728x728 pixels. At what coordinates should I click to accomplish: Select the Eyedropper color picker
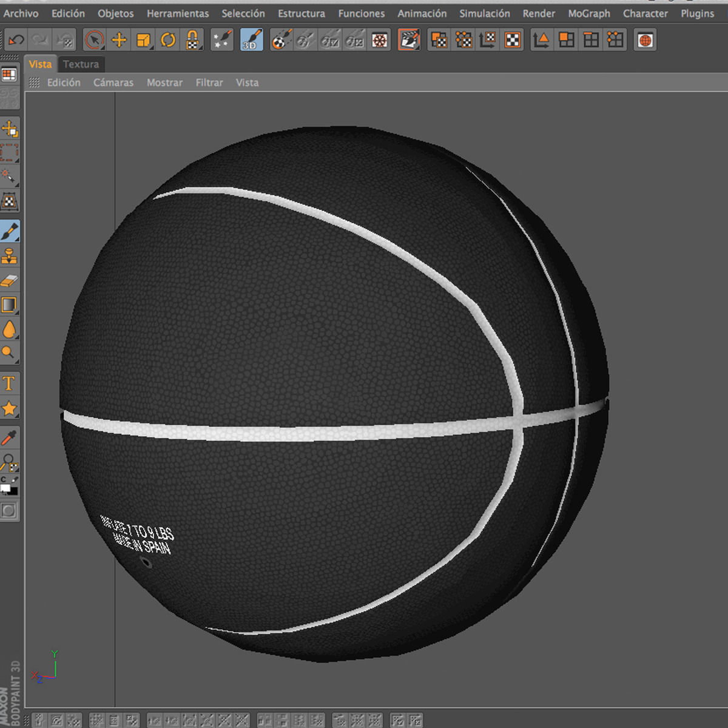10,438
